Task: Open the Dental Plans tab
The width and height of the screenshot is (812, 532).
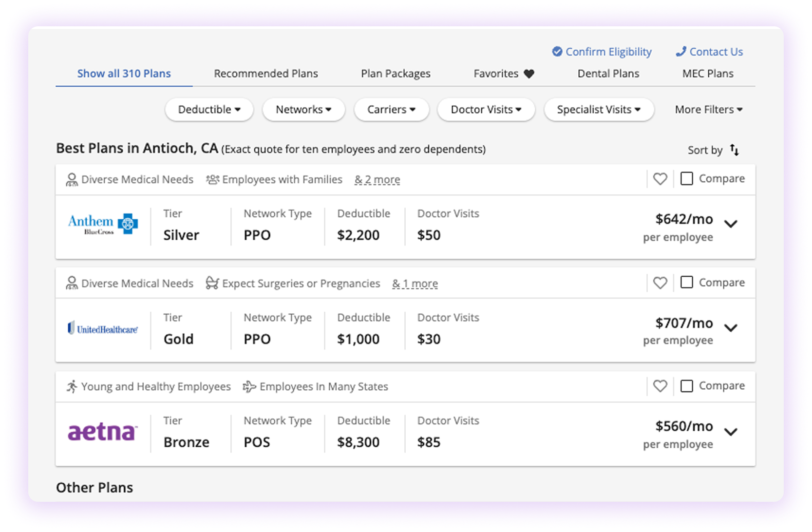Action: pos(608,74)
